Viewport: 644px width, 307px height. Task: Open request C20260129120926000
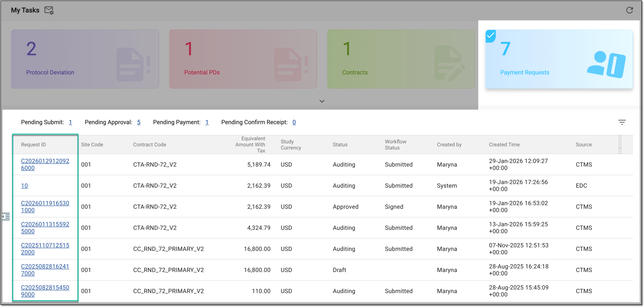45,164
